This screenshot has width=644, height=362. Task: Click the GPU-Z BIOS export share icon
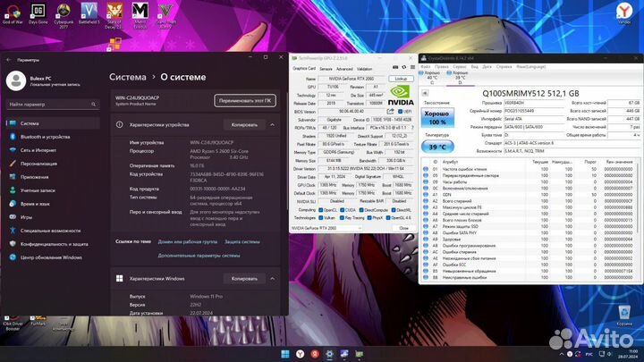pos(390,111)
